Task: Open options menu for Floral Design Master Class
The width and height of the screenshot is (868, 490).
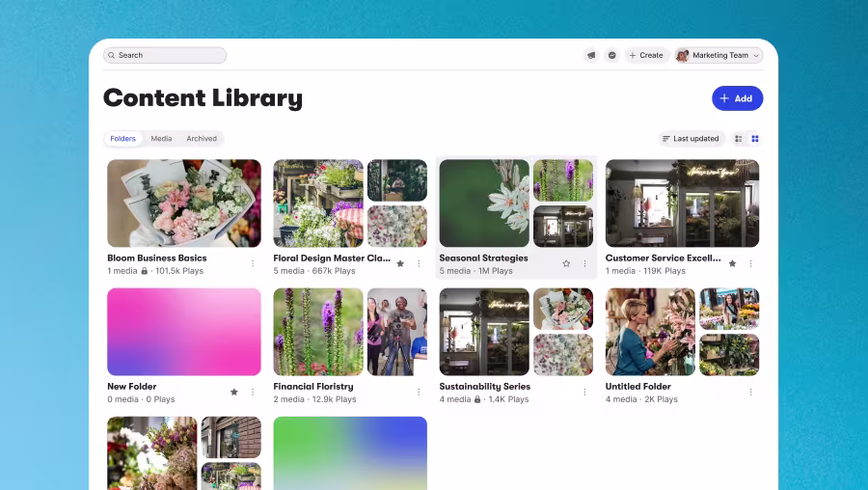Action: point(419,263)
